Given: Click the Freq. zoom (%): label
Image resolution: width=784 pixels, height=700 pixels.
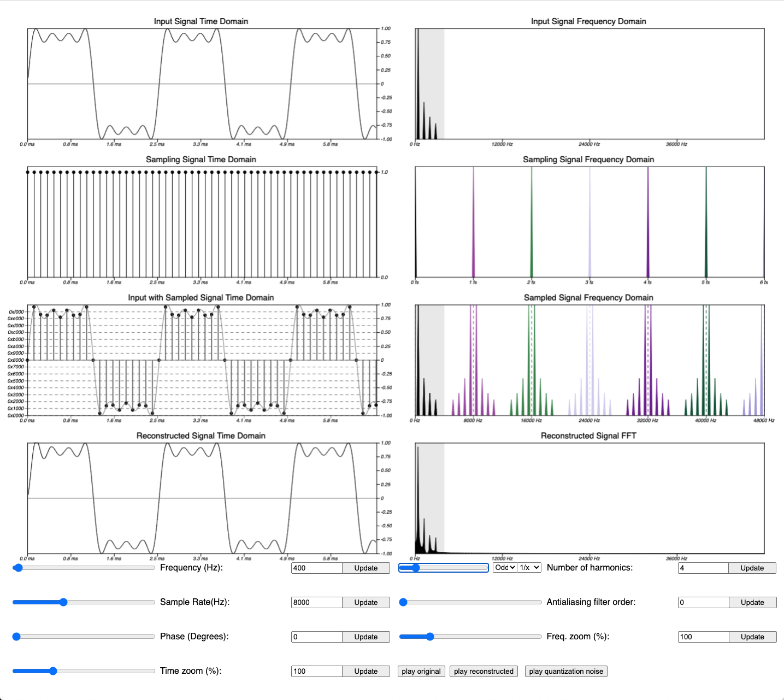Looking at the screenshot, I should tap(578, 637).
